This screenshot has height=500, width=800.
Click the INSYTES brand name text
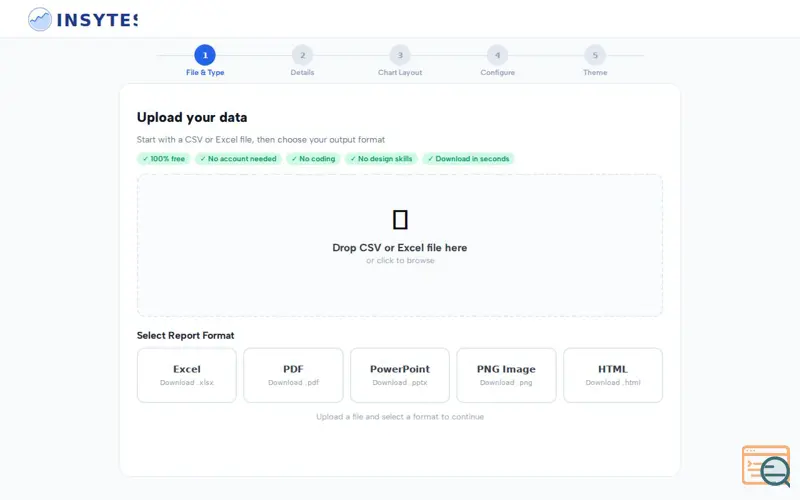click(97, 20)
